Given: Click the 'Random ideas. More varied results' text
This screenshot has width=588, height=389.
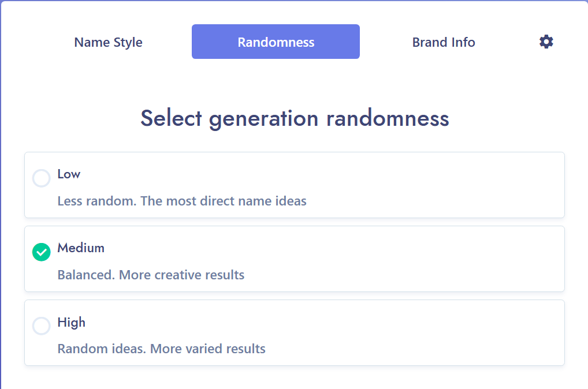Looking at the screenshot, I should 161,349.
